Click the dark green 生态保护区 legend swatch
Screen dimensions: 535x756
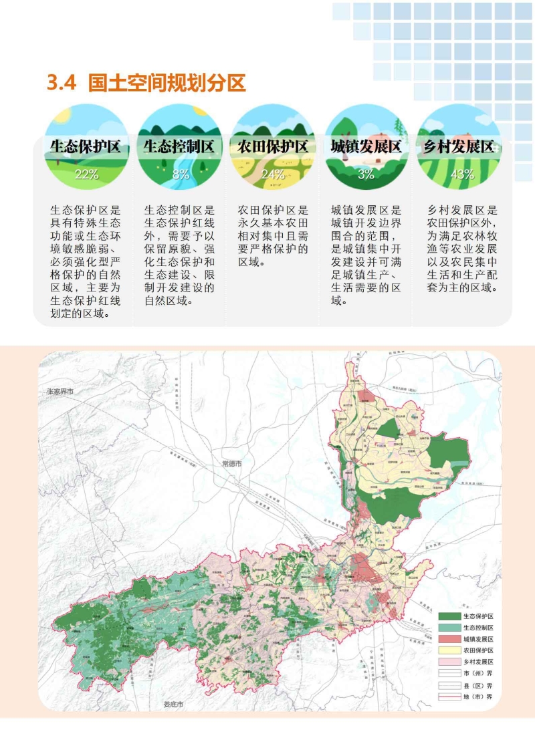coord(449,616)
